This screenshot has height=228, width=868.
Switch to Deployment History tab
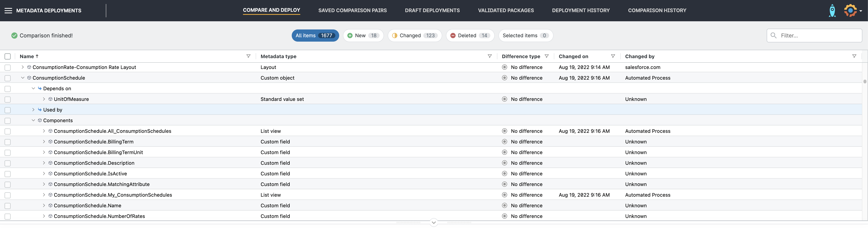(581, 10)
